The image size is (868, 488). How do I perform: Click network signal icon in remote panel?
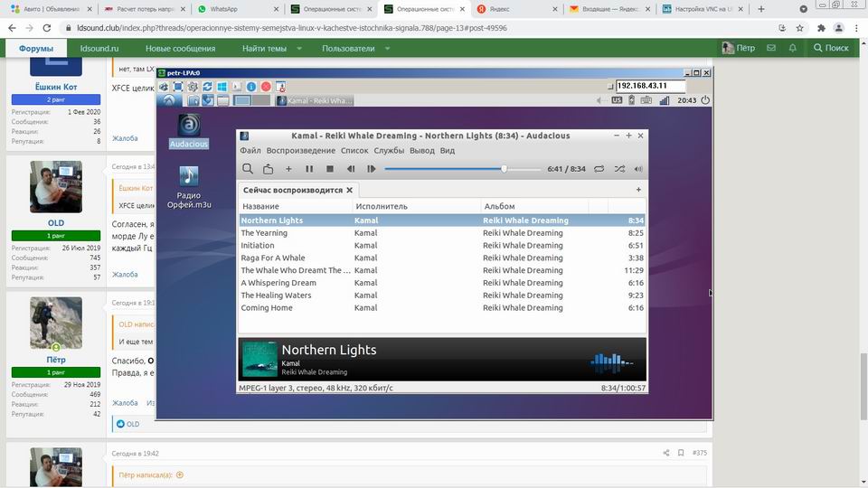[665, 100]
